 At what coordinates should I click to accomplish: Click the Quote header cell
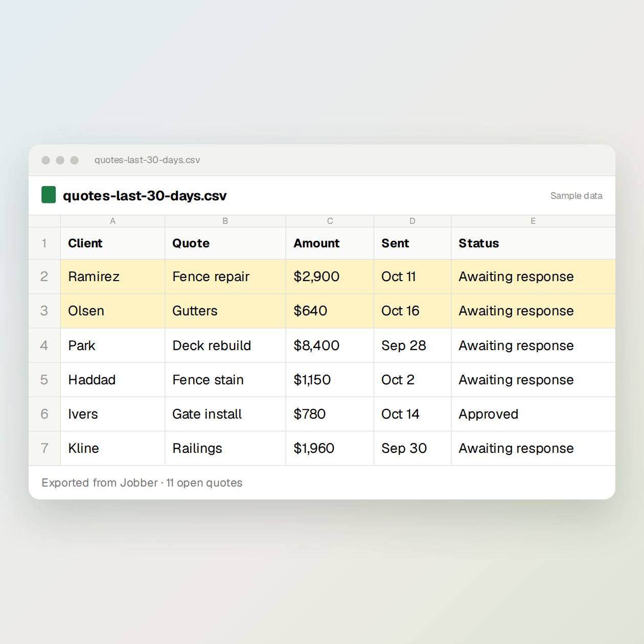click(225, 243)
